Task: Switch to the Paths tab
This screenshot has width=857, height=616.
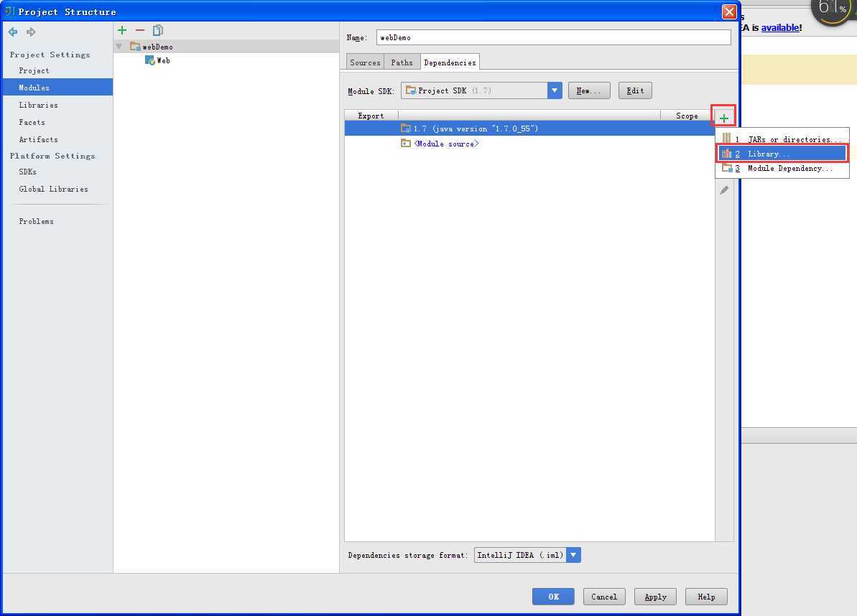Action: click(x=402, y=62)
